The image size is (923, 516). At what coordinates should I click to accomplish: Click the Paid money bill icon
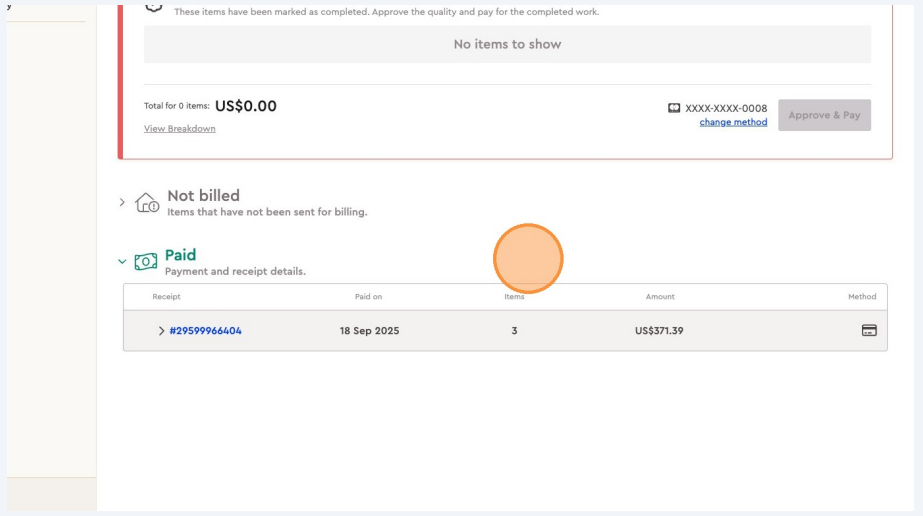click(146, 262)
